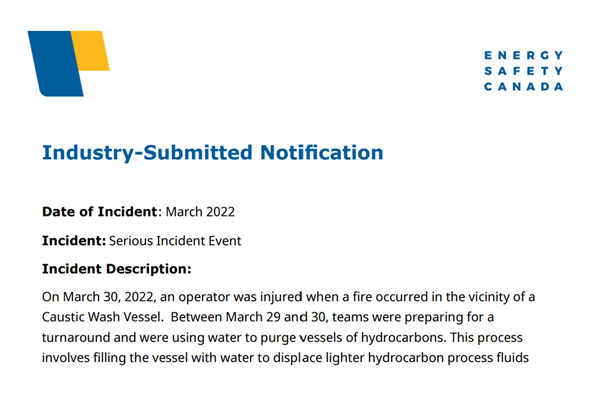This screenshot has width=600, height=400.
Task: Click the word ENERGY in the wordmark
Action: pos(523,55)
